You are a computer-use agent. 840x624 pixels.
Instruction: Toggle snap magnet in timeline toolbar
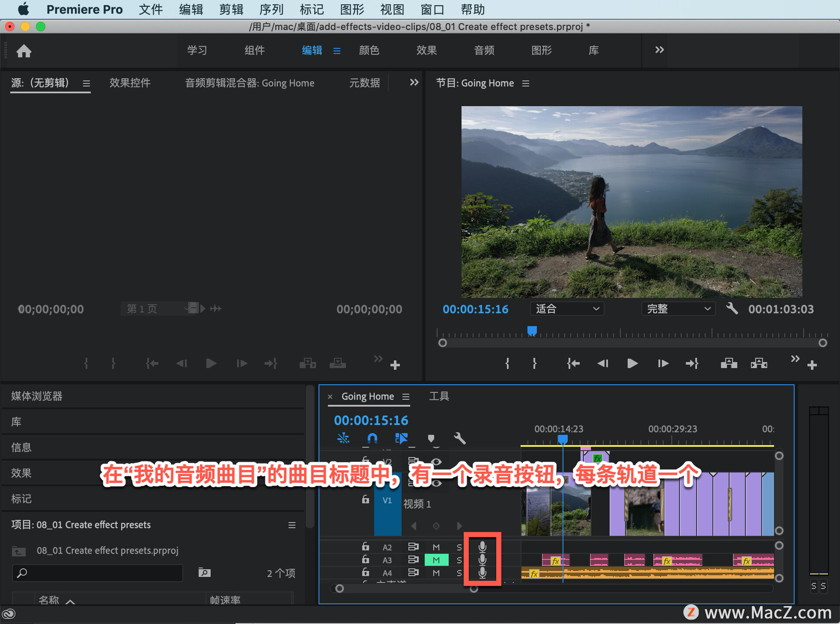372,438
